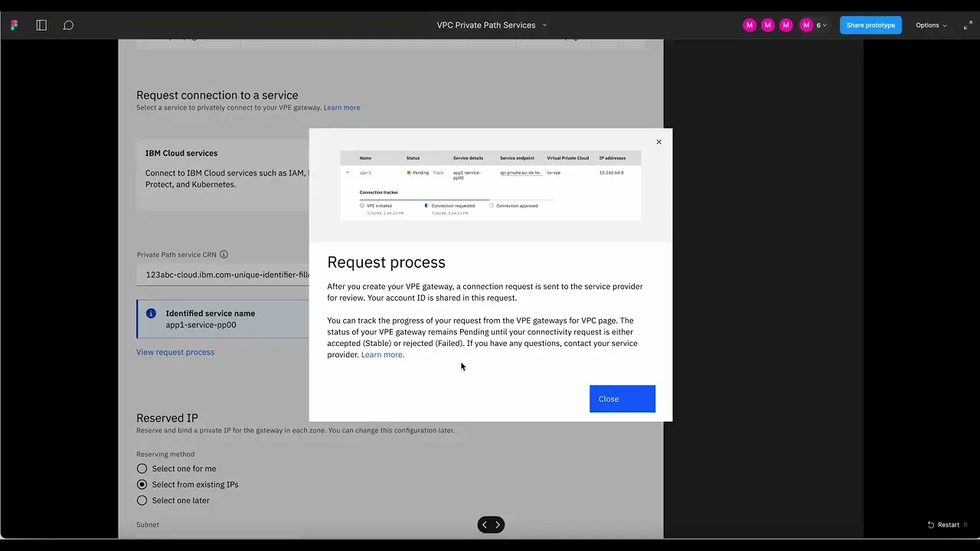Go to previous prototype frame arrow
The height and width of the screenshot is (551, 980).
484,525
